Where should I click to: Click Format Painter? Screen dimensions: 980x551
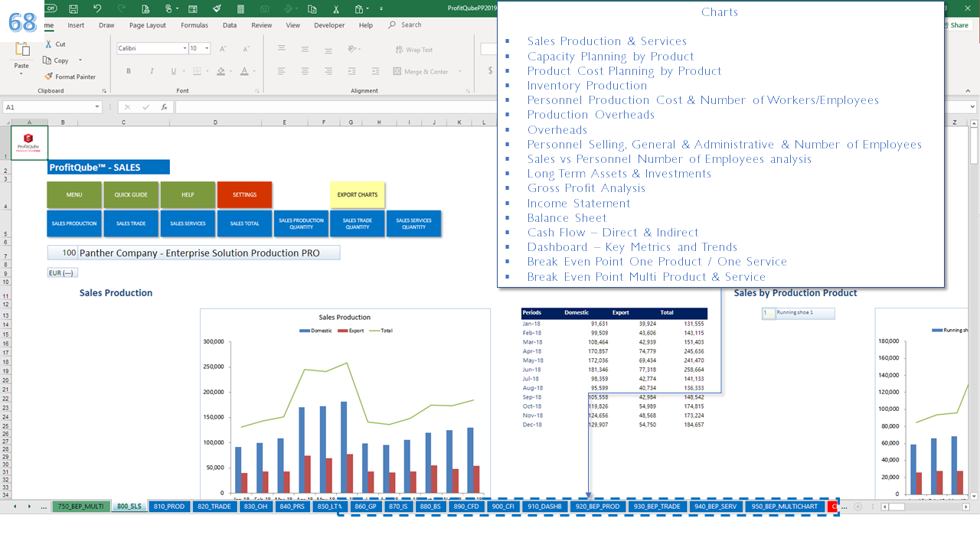pyautogui.click(x=70, y=77)
